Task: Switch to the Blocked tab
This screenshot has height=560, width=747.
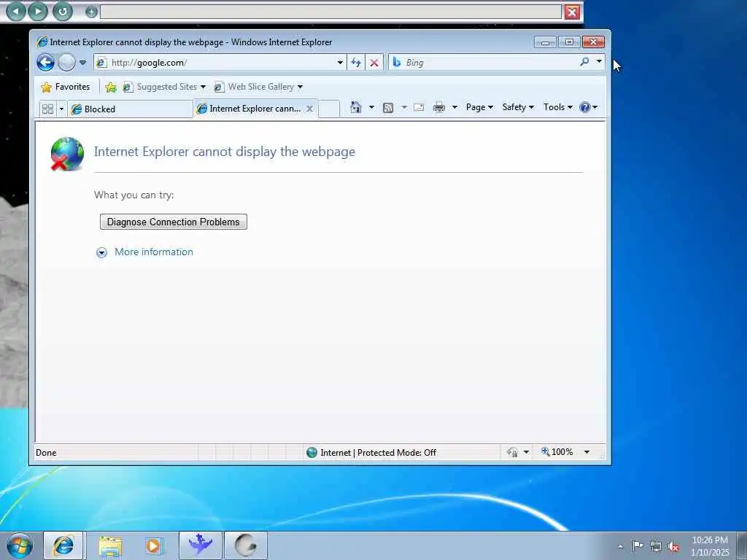Action: click(130, 109)
